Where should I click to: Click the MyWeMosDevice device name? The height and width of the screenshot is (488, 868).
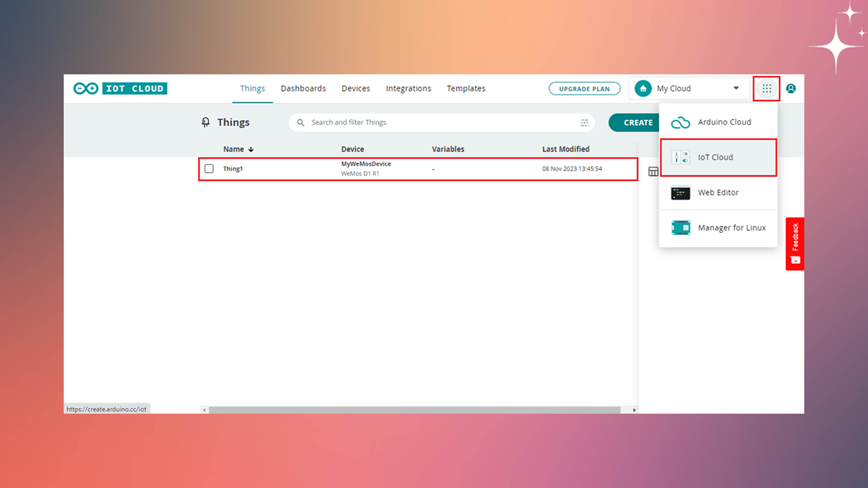pos(366,164)
